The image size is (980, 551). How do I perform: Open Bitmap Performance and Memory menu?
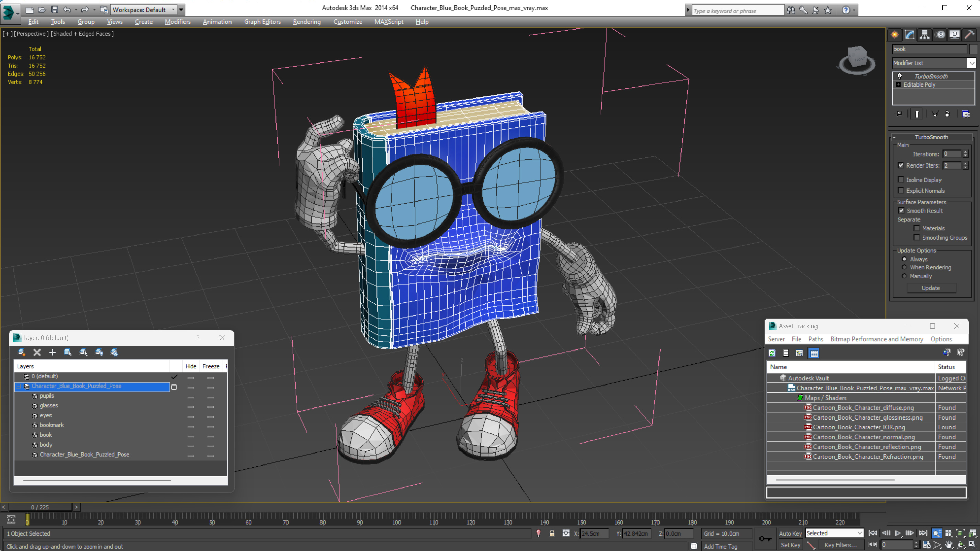877,339
